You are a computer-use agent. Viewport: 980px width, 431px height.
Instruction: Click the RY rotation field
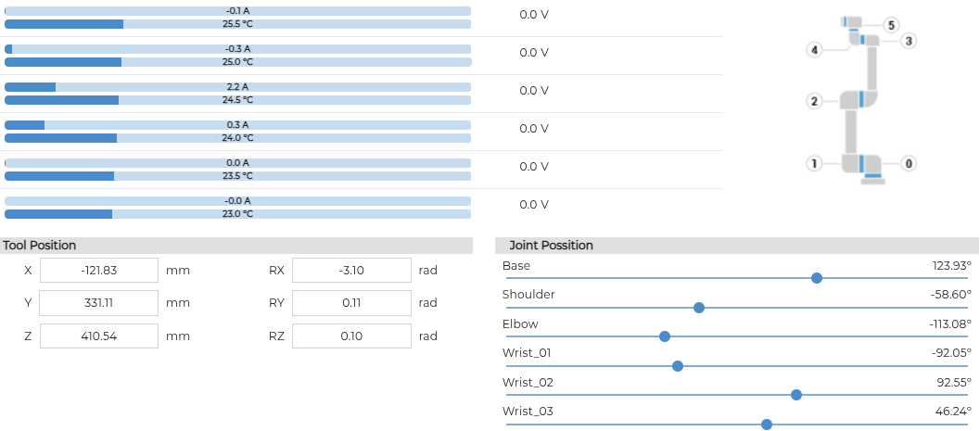tap(351, 303)
